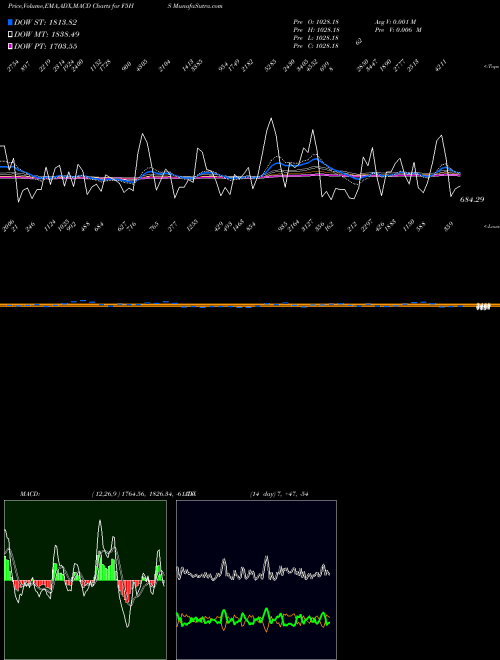Click the MunafaSutra.com watermark link text
The image size is (500, 660).
coord(197,6)
